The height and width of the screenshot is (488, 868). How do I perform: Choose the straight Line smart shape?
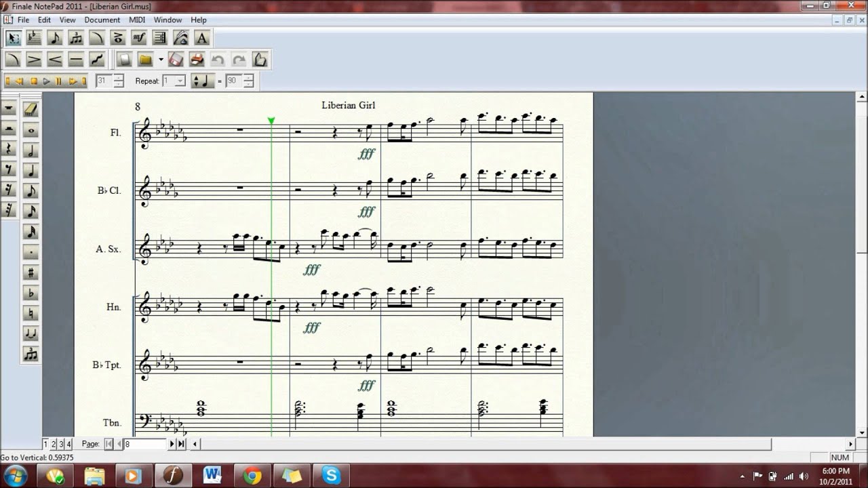click(x=76, y=60)
